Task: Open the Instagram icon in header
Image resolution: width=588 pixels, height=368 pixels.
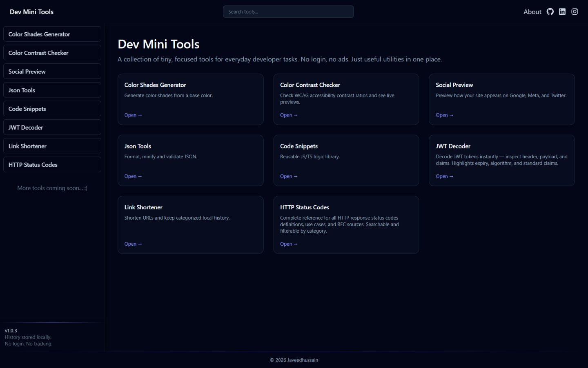Action: coord(575,11)
